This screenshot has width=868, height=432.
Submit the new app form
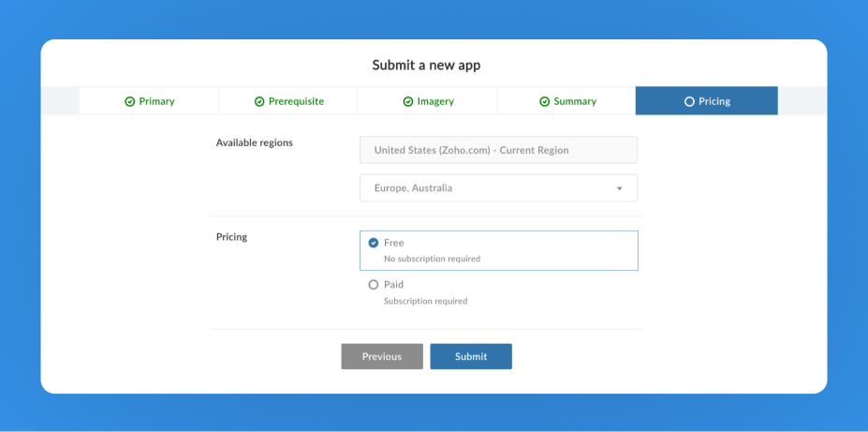(471, 356)
